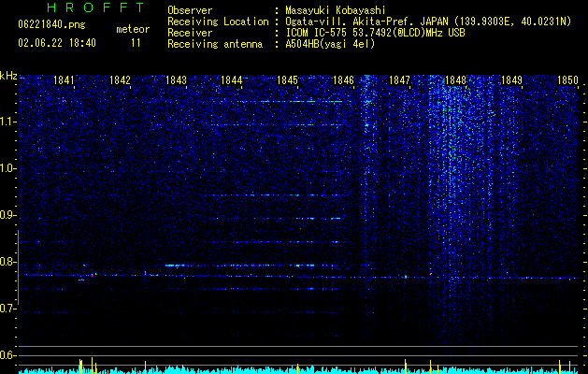Click the Observer field label
This screenshot has width=588, height=374.
tap(190, 10)
